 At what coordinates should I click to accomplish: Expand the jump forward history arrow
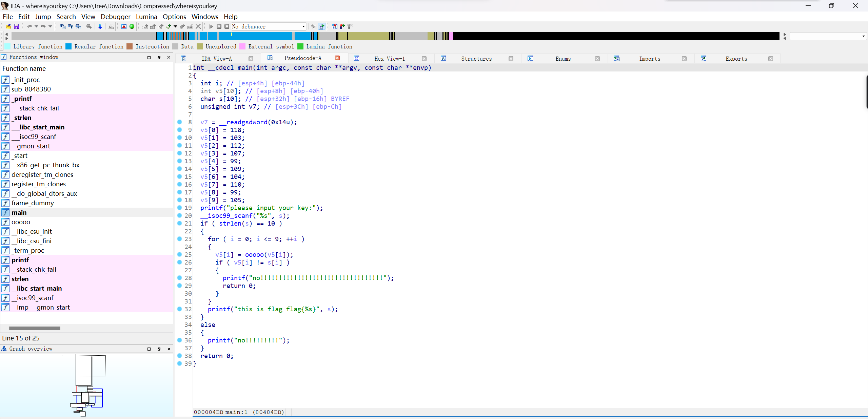50,26
